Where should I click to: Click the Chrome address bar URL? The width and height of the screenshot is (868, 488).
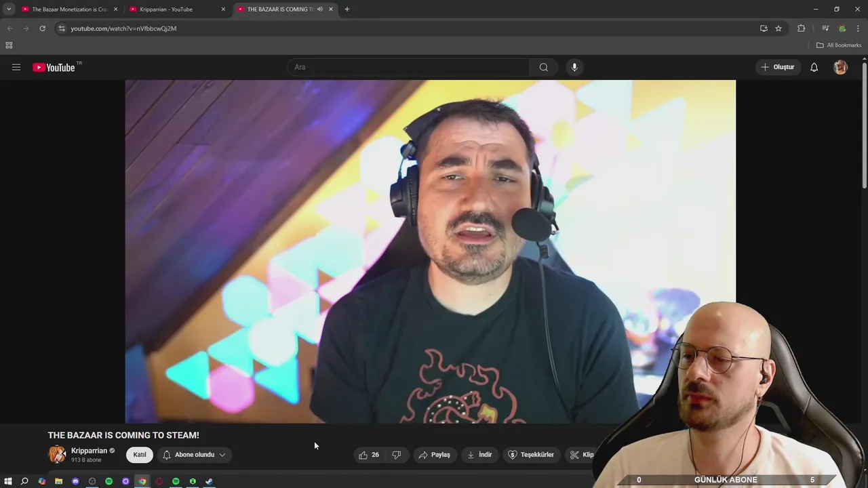(123, 28)
